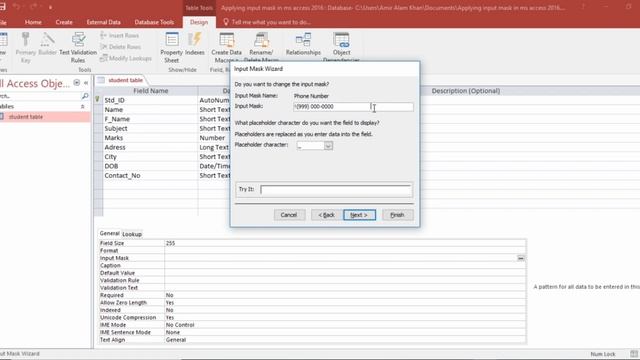Click the Allow Zero Length property
This screenshot has height=360, width=640.
point(312,302)
